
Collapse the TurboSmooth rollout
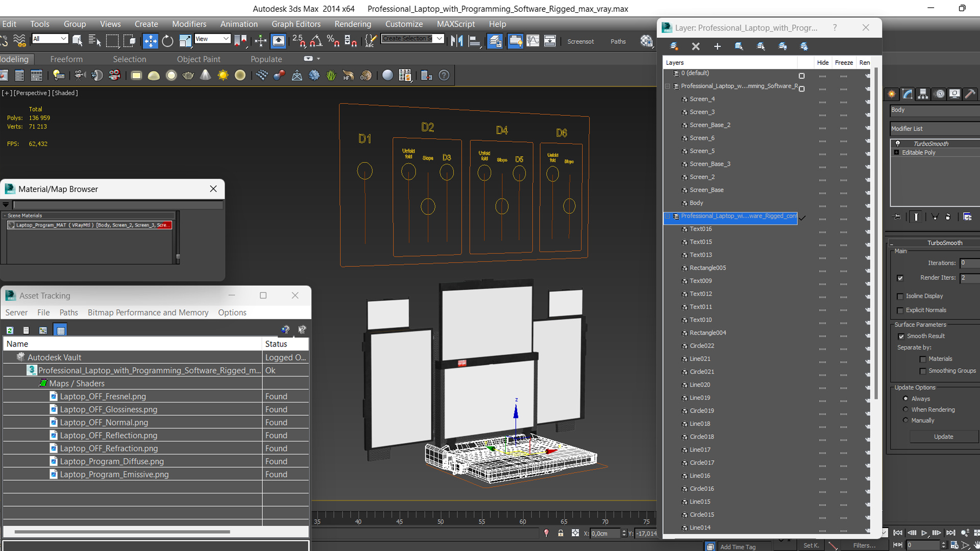(x=892, y=243)
